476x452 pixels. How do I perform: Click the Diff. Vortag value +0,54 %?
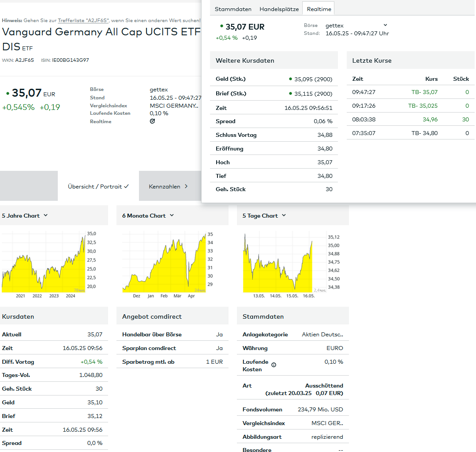[91, 362]
